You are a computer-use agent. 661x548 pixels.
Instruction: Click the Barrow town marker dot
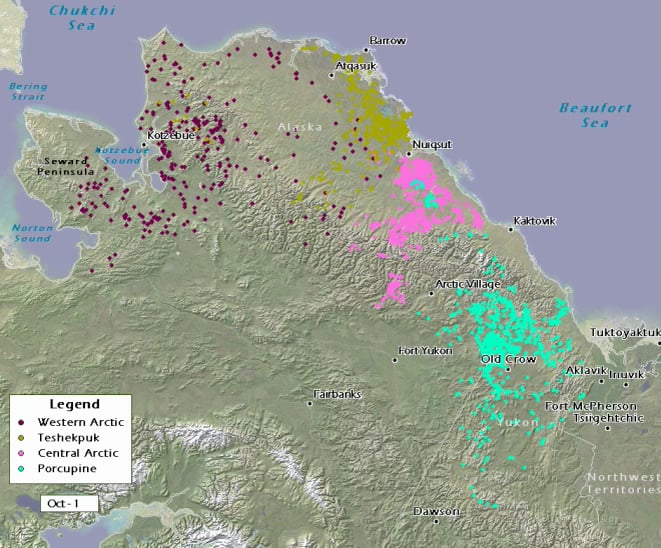click(x=366, y=50)
